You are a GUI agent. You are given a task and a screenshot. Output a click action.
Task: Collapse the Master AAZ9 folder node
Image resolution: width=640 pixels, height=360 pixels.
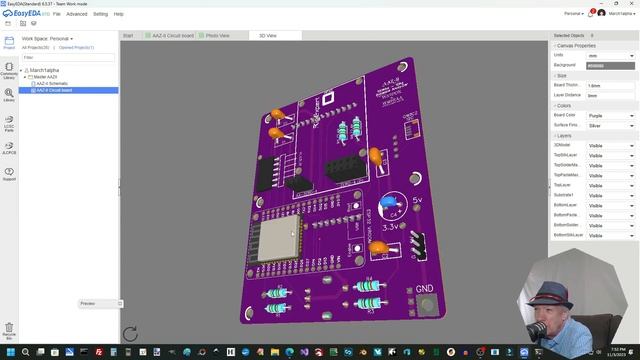pyautogui.click(x=25, y=77)
